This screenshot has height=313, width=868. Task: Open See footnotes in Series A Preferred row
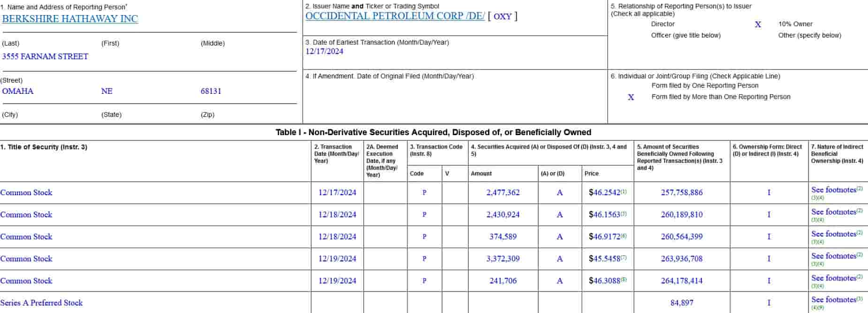point(833,300)
